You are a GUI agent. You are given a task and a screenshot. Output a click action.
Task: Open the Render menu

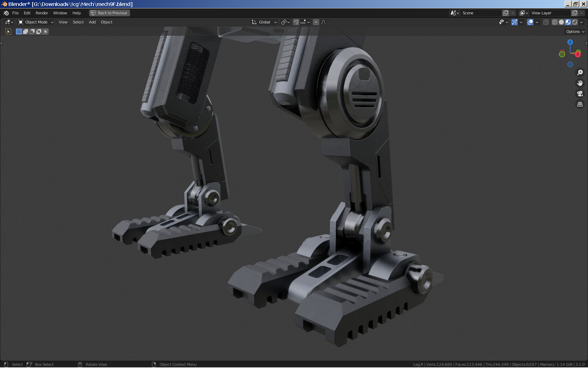[x=42, y=13]
